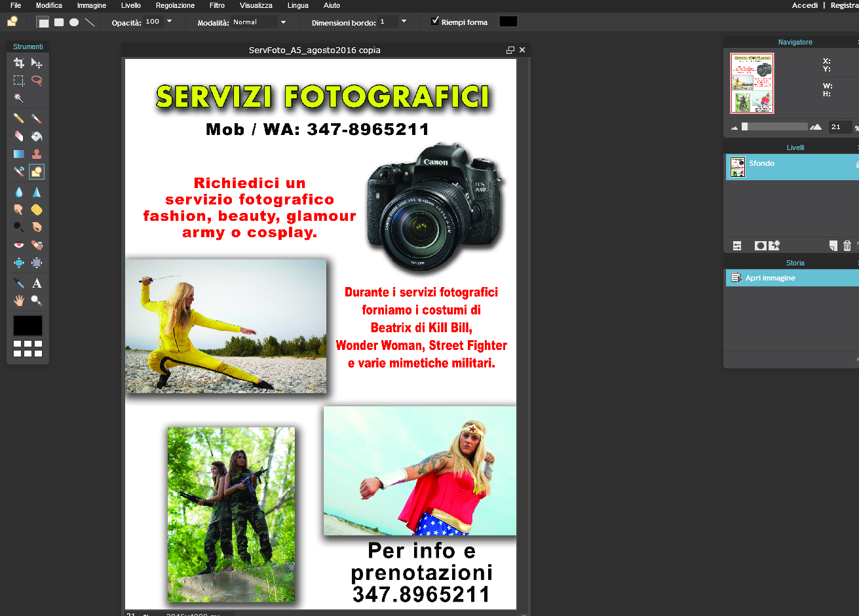Click the Registrati link
Image resolution: width=859 pixels, height=616 pixels.
(x=845, y=5)
